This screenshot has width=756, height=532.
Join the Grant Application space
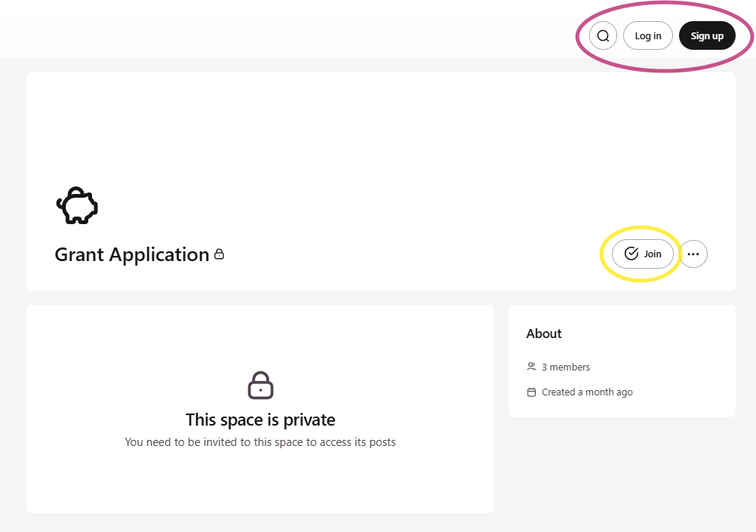click(x=643, y=254)
